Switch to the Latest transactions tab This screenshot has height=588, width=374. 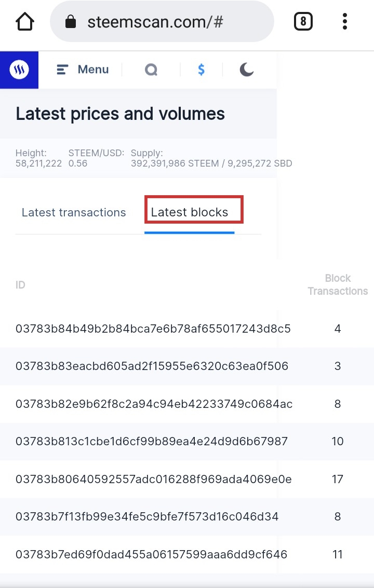pos(74,212)
